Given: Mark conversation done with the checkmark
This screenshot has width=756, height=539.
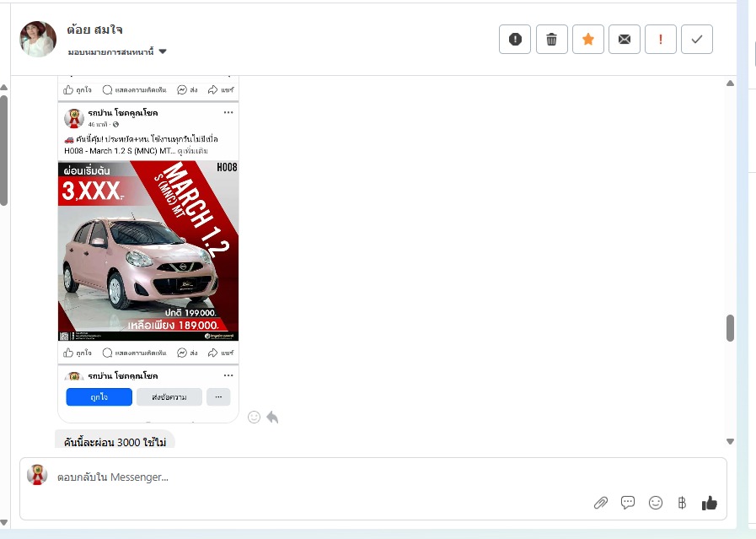Looking at the screenshot, I should (697, 39).
